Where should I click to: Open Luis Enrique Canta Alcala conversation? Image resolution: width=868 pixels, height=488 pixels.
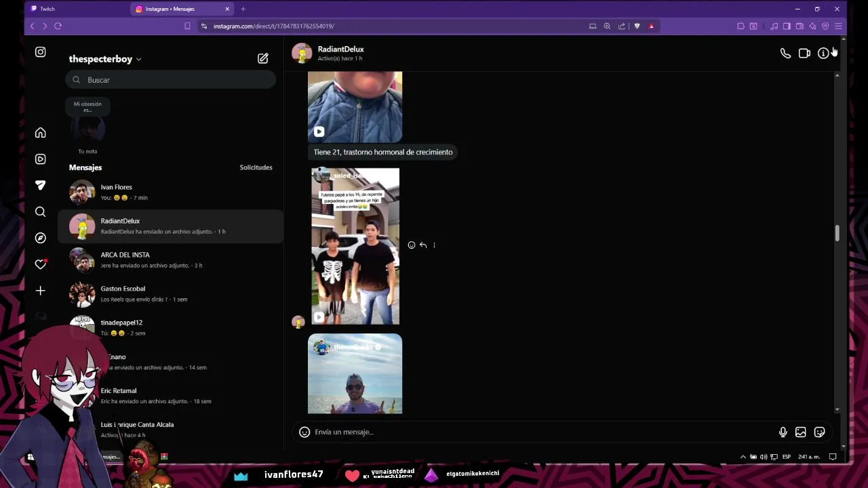pos(170,430)
